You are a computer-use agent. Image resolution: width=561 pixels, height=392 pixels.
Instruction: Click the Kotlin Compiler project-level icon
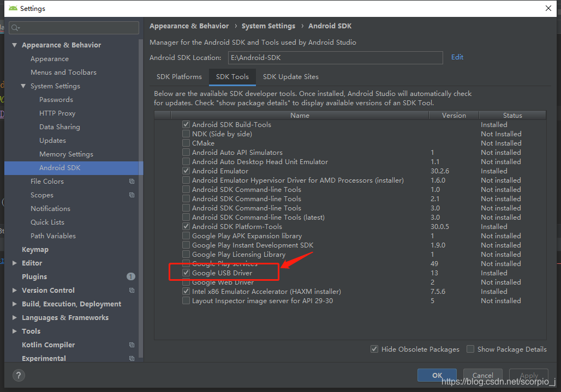(132, 345)
